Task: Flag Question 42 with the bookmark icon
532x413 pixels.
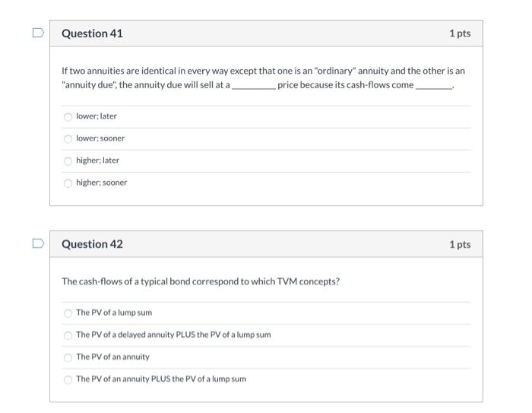Action: click(37, 244)
